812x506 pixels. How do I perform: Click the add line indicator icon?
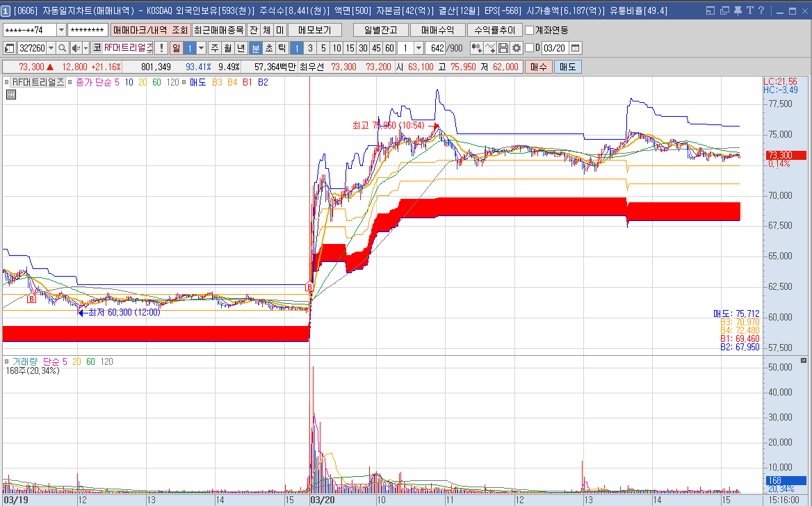[x=490, y=48]
